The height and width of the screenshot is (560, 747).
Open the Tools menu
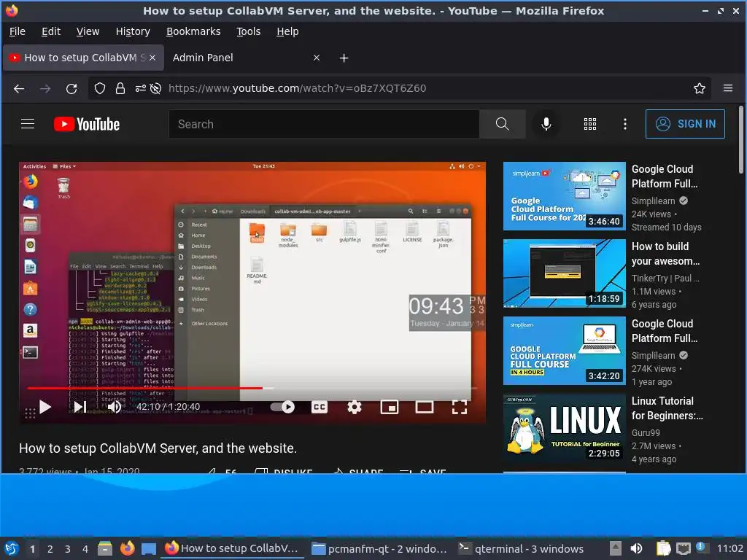click(248, 31)
